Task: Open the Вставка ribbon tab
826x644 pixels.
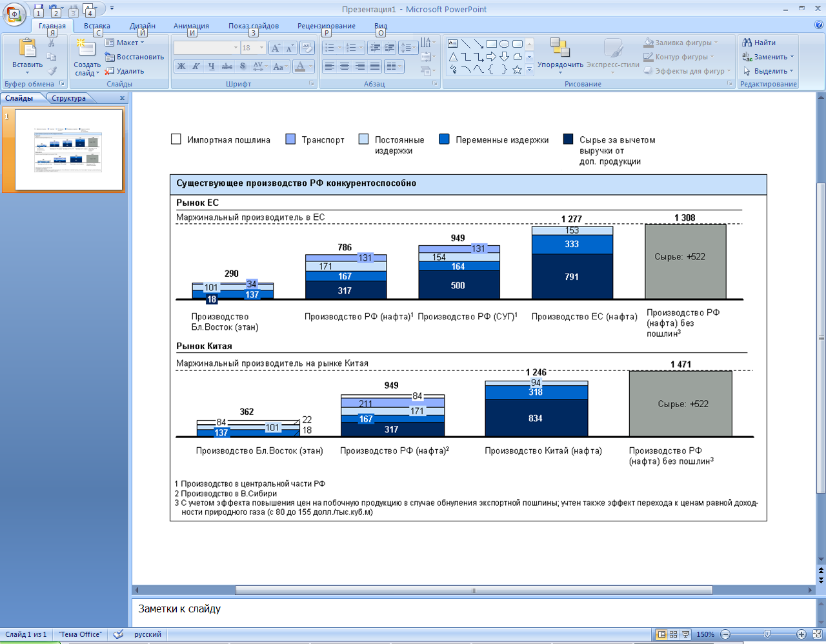Action: [97, 26]
